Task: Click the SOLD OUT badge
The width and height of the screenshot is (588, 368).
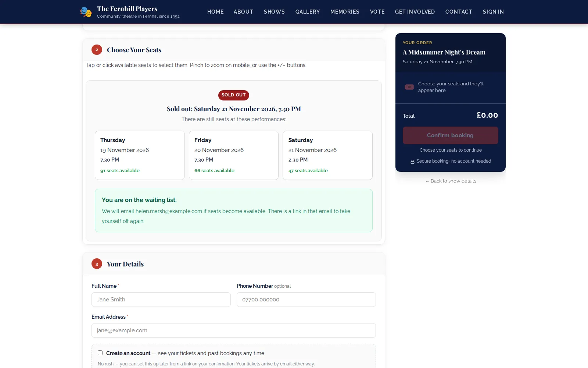Action: click(x=234, y=95)
